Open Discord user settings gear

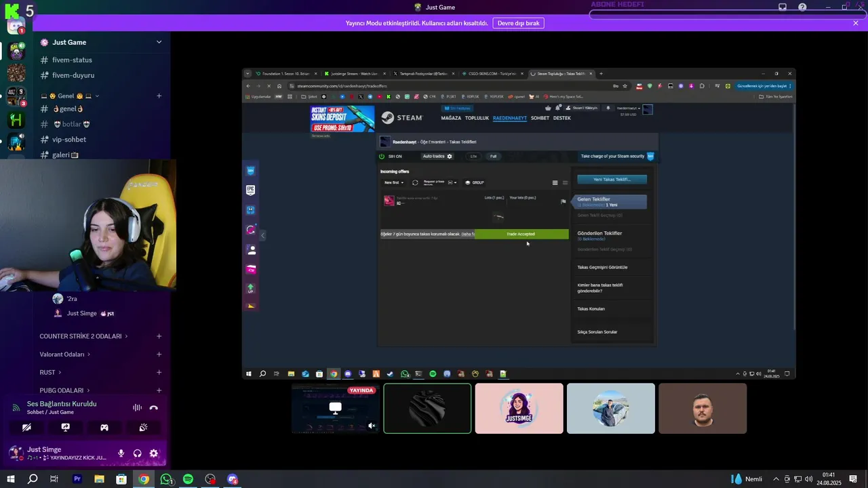click(x=154, y=453)
